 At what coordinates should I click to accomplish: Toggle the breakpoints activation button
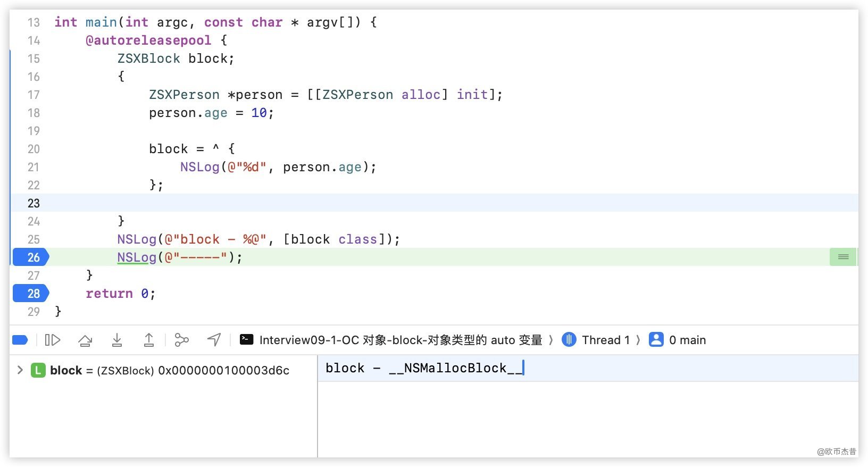20,340
